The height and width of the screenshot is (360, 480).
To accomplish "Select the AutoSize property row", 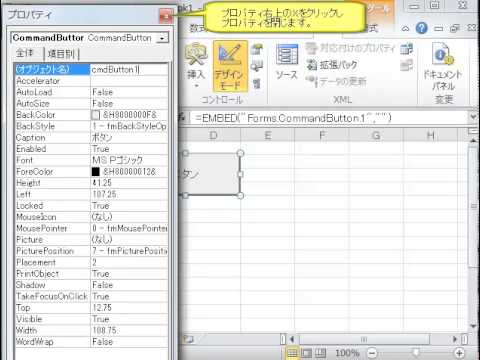I will 91,103.
